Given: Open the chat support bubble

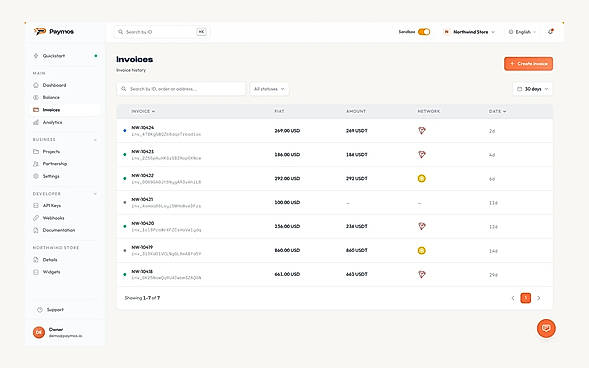Looking at the screenshot, I should click(546, 328).
